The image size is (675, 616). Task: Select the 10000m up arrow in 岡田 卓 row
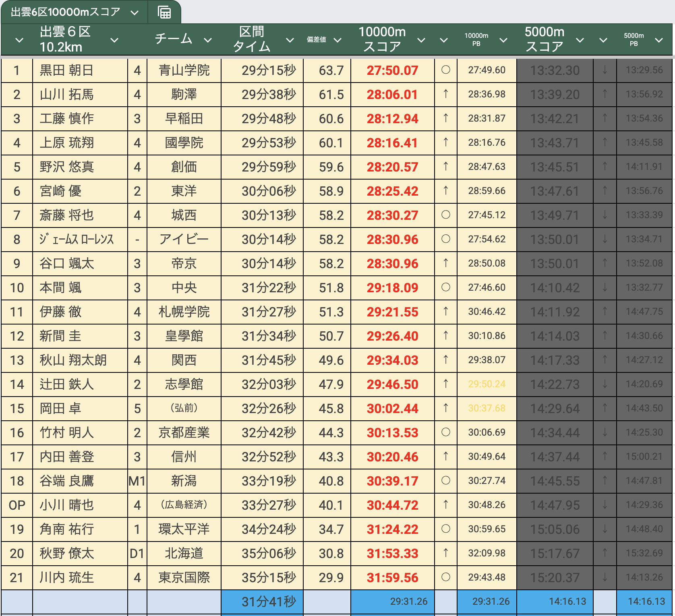coord(446,408)
